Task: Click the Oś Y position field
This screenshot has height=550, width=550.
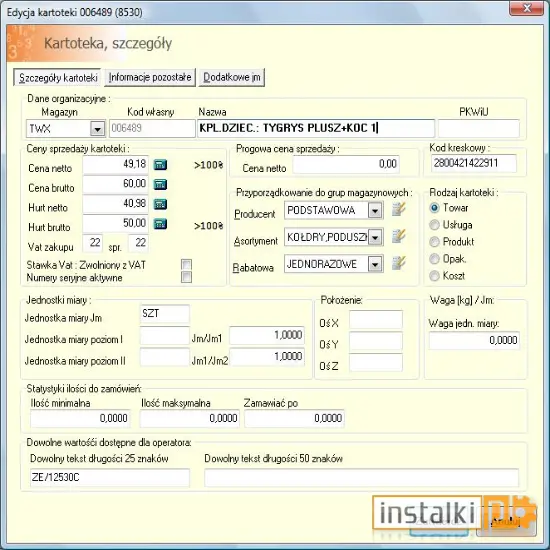Action: pyautogui.click(x=376, y=341)
